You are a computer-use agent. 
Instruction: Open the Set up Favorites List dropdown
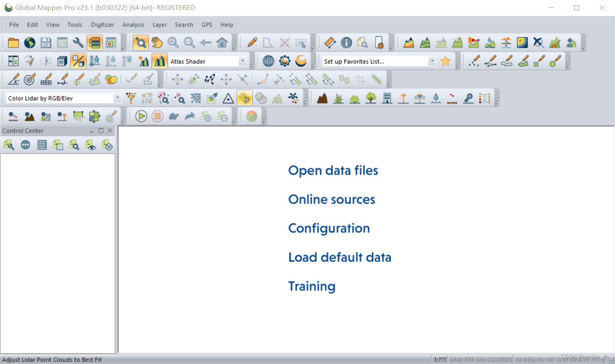click(432, 61)
